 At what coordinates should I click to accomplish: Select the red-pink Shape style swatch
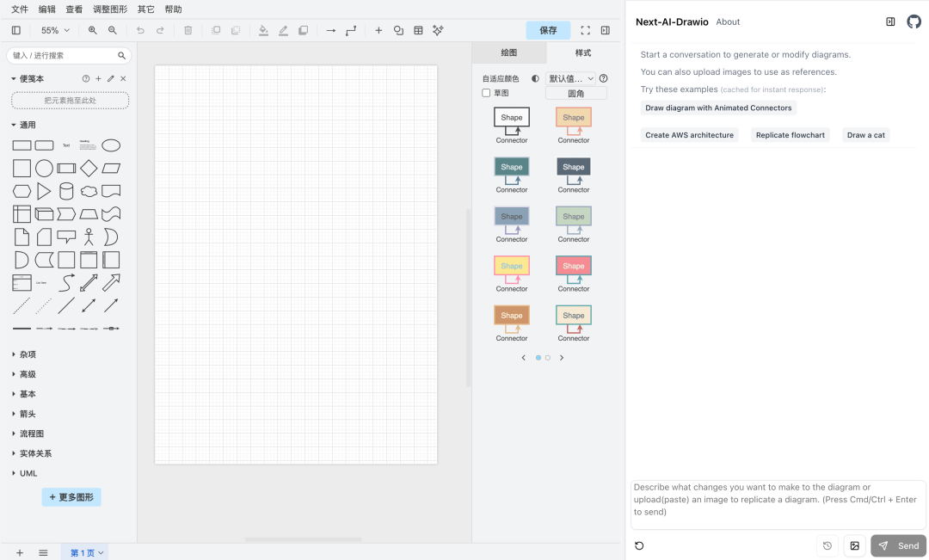[x=574, y=266]
